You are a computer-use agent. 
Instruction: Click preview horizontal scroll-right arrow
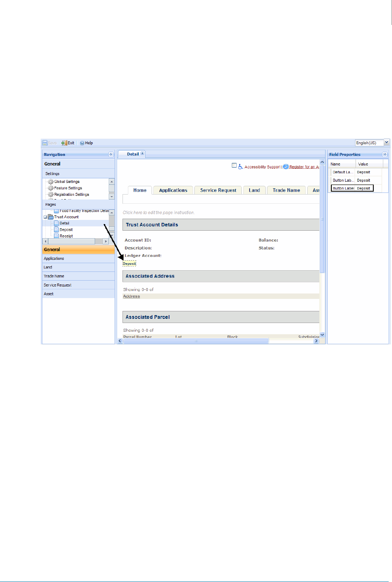click(316, 341)
